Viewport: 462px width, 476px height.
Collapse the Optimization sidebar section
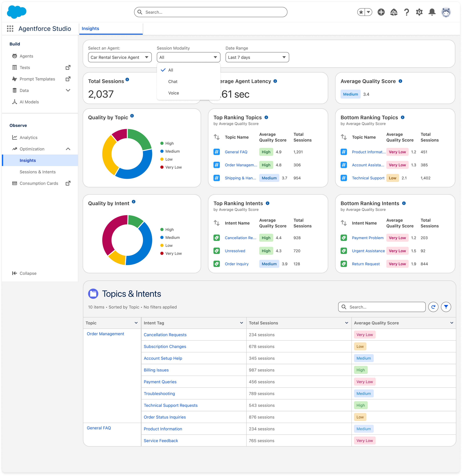point(68,149)
